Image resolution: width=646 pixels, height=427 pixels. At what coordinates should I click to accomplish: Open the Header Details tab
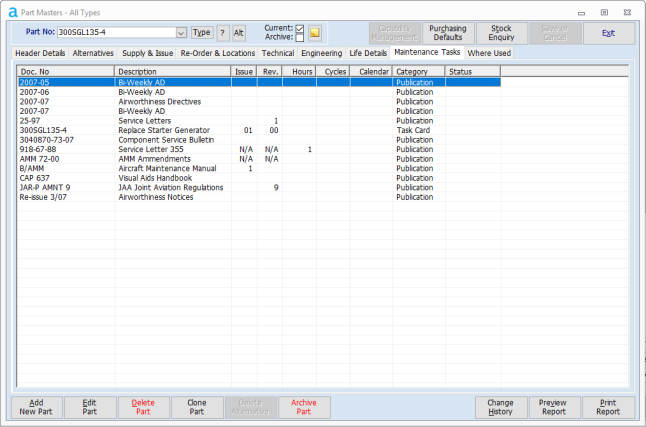click(x=40, y=52)
